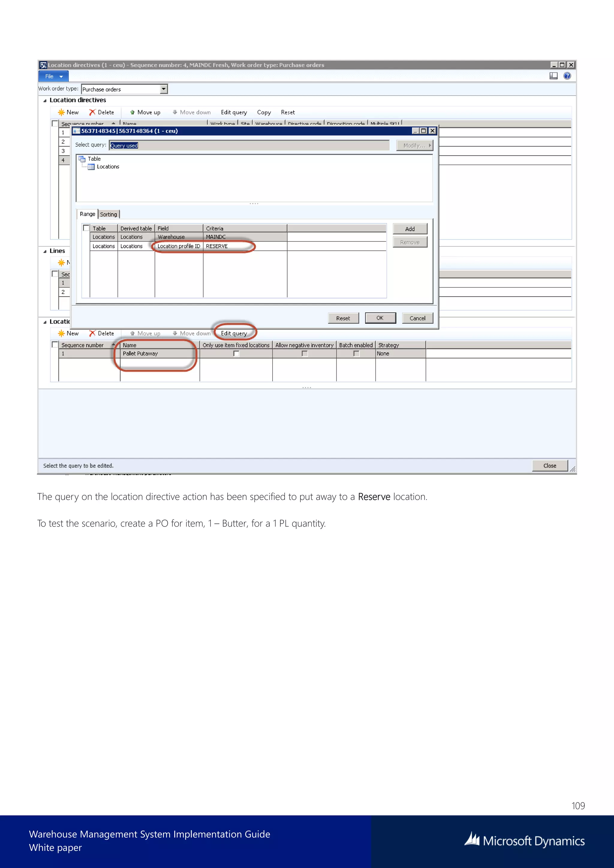Collapse the Lines section
Viewport: 614px width, 868px height.
45,251
